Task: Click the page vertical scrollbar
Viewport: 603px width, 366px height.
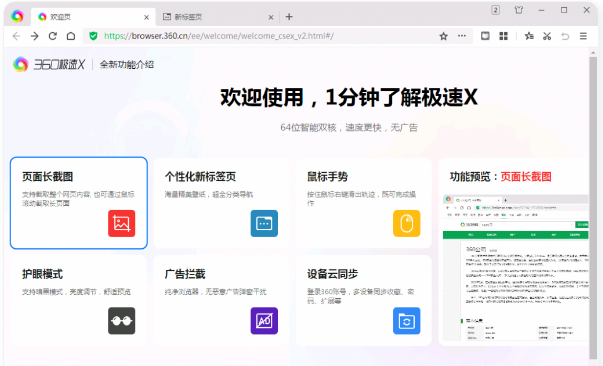Action: 593,208
